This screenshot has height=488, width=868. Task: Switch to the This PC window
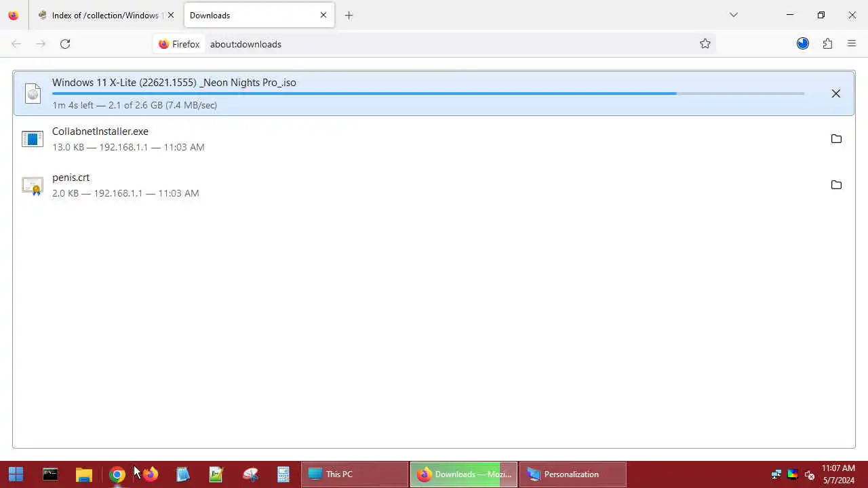[355, 474]
